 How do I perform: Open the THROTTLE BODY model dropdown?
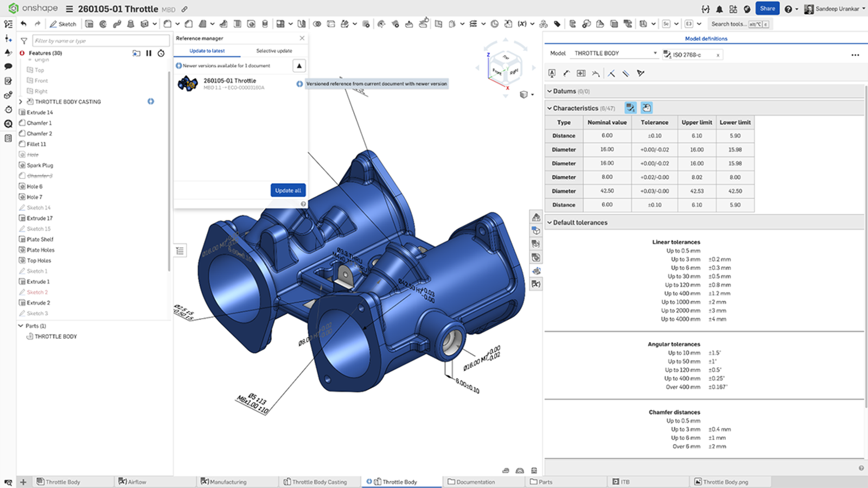coord(655,53)
